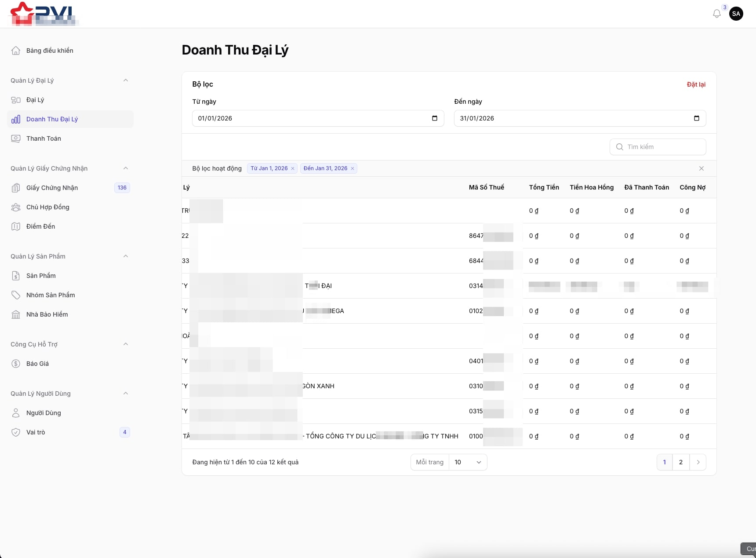Open calendar picker in Từ ngày field
The height and width of the screenshot is (558, 756).
coord(434,118)
